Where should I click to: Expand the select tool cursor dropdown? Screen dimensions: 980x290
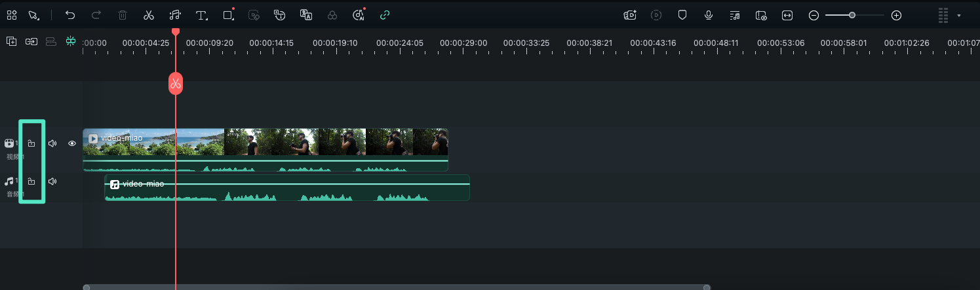point(34,15)
